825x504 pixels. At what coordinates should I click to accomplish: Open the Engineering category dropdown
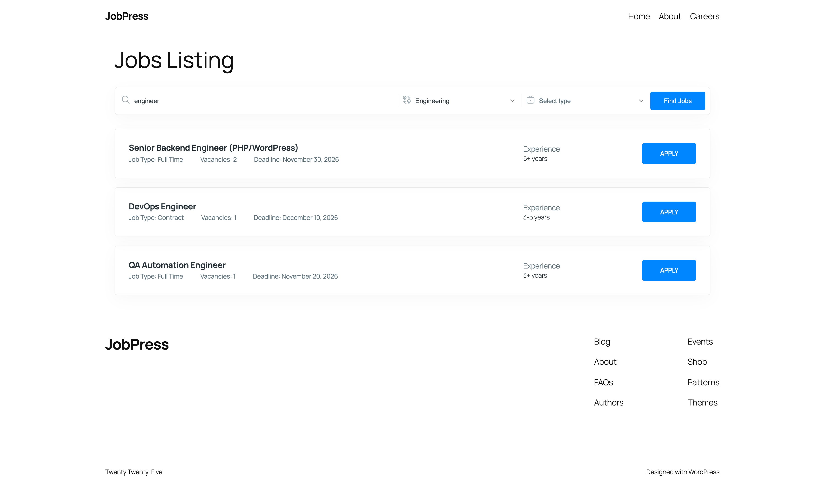pyautogui.click(x=459, y=101)
